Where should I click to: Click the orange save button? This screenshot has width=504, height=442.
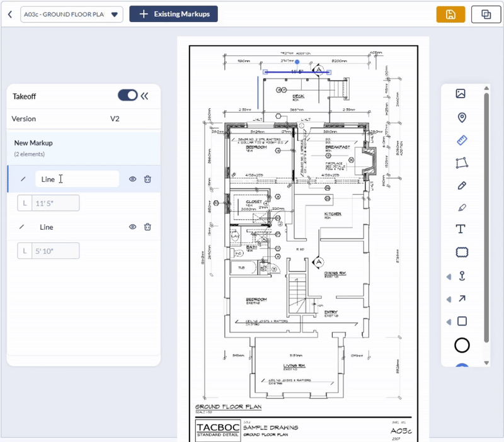coord(450,14)
